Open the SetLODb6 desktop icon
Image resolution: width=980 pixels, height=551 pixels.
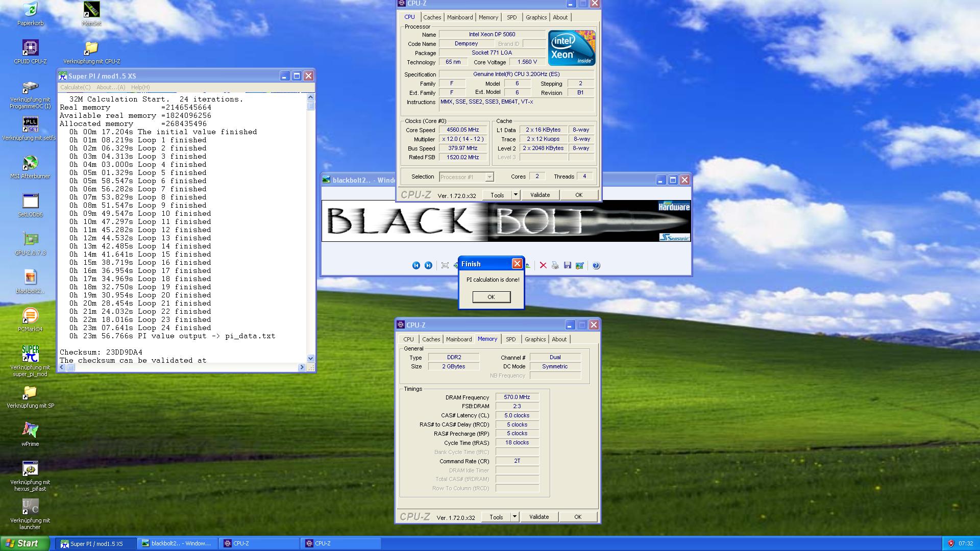click(30, 205)
